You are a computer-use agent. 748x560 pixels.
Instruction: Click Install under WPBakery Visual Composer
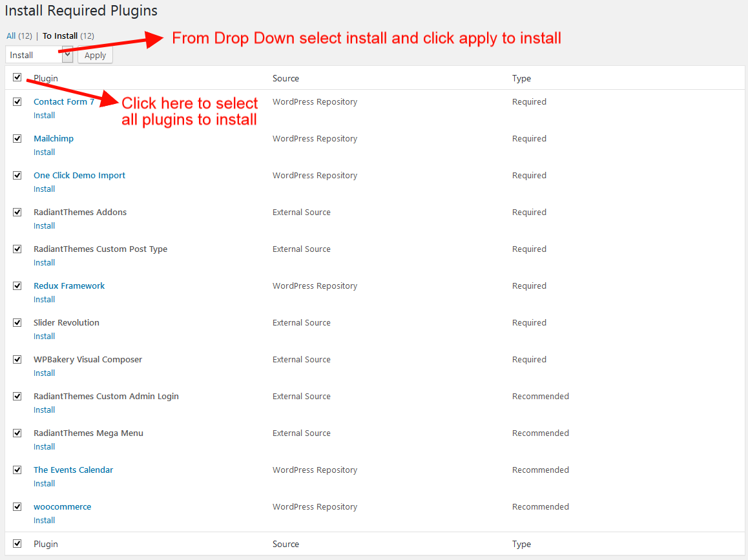point(45,373)
